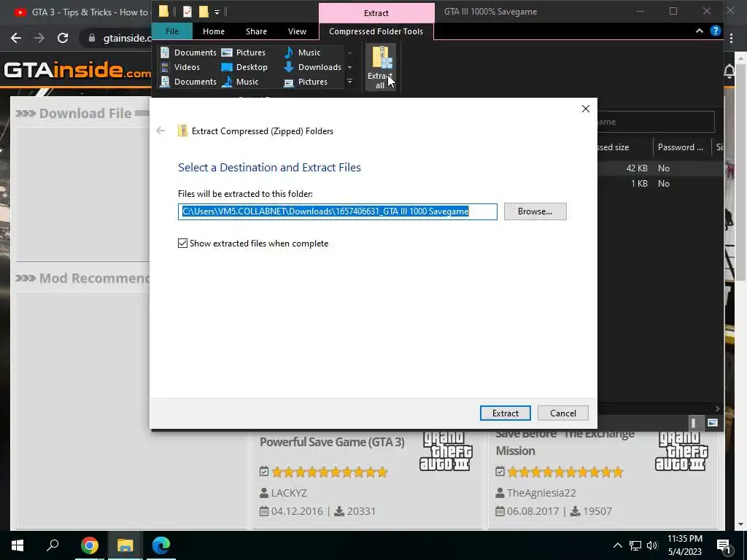Viewport: 747px width, 560px height.
Task: Pick third-row Pictures destination in ribbon
Action: (x=306, y=82)
